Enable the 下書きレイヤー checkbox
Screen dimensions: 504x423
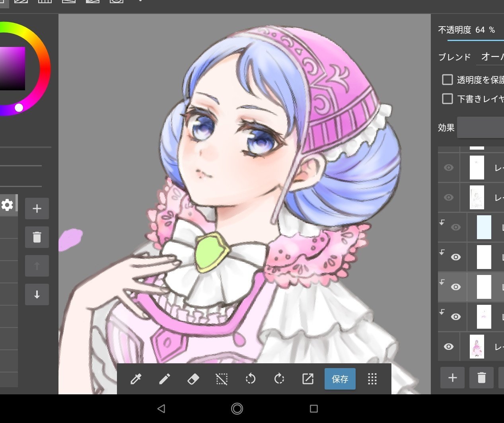pyautogui.click(x=448, y=99)
